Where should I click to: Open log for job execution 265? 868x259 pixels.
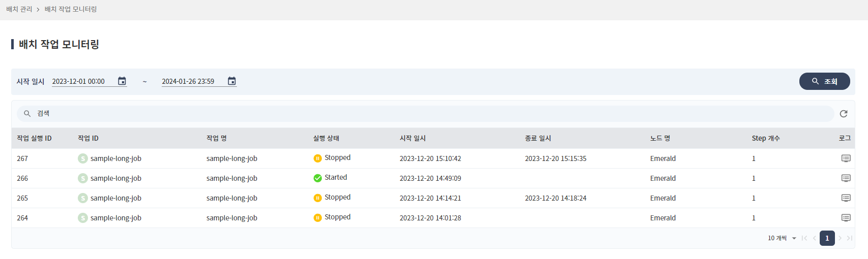846,198
